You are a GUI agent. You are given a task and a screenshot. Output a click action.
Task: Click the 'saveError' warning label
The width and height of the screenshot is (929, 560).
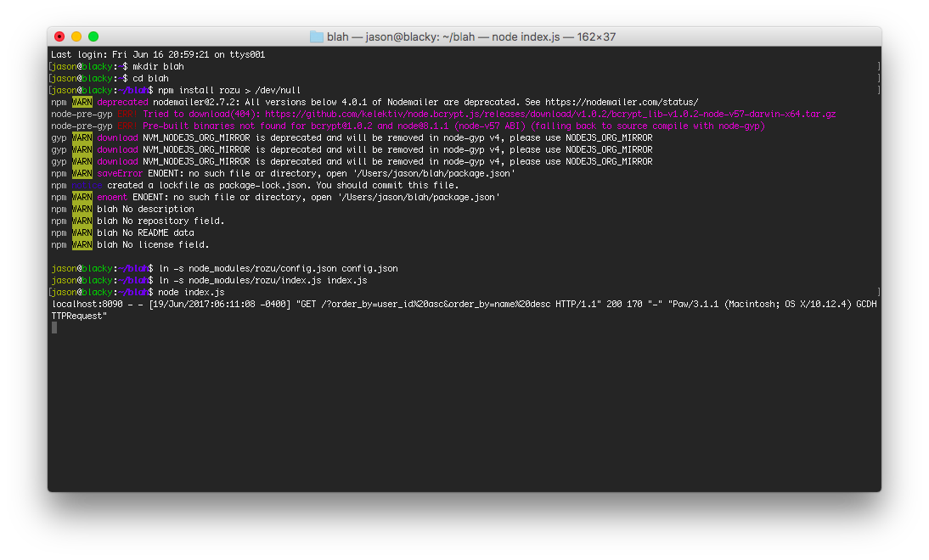(120, 173)
